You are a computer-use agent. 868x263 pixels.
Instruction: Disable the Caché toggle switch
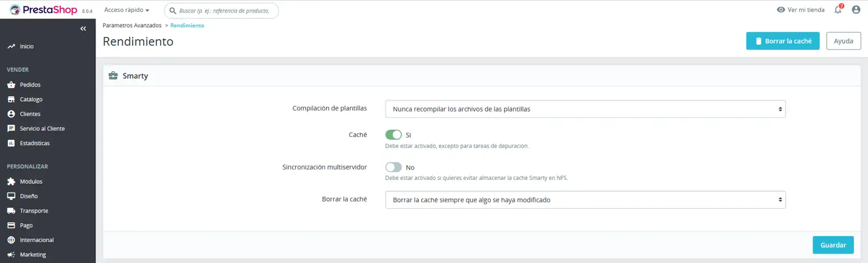393,135
